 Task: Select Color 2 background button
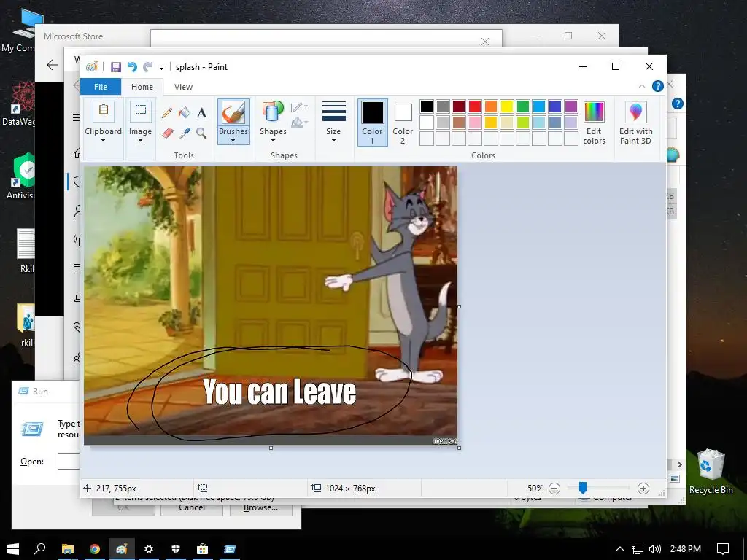[x=403, y=122]
